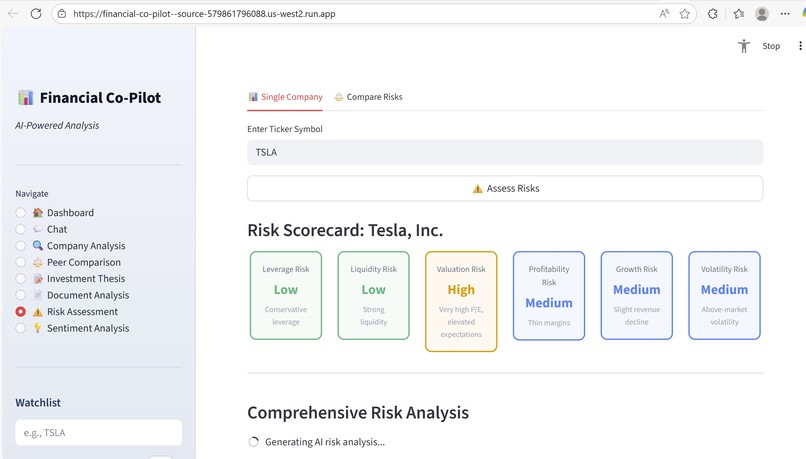Click the running person status icon
806x459 pixels.
point(744,46)
